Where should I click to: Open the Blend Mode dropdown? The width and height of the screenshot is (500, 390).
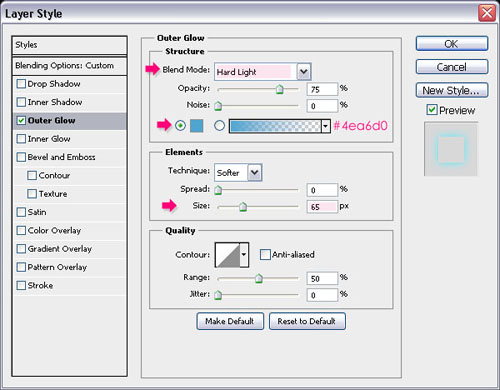coord(304,71)
